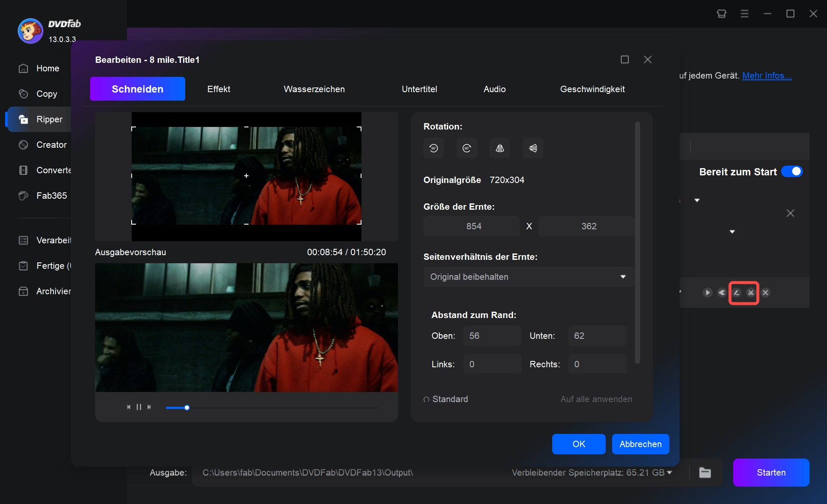Flip video vertically icon
The height and width of the screenshot is (504, 827).
click(x=533, y=148)
